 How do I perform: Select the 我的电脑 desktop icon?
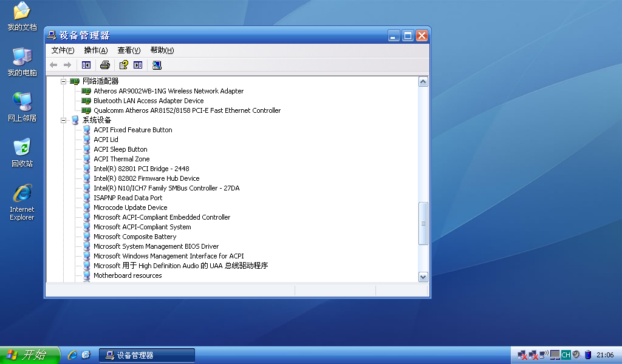click(x=22, y=61)
